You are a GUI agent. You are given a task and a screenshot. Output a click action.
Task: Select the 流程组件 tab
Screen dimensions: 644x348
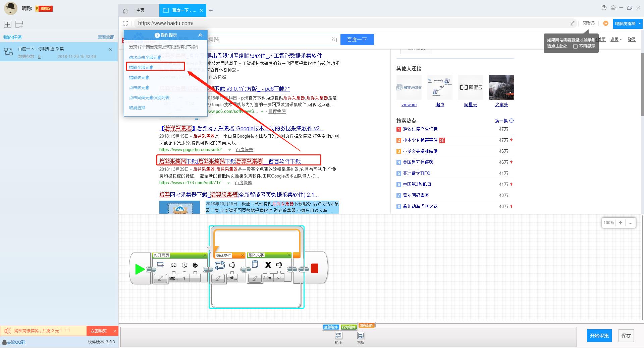366,325
